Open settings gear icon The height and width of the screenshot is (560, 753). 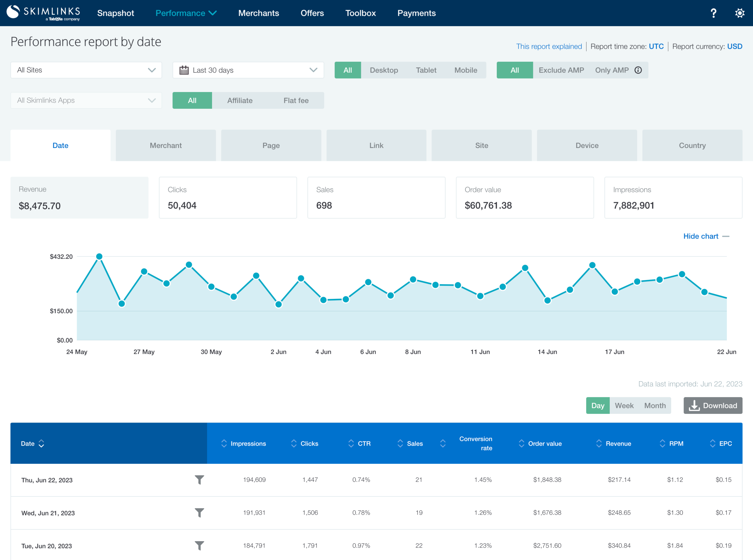(739, 13)
